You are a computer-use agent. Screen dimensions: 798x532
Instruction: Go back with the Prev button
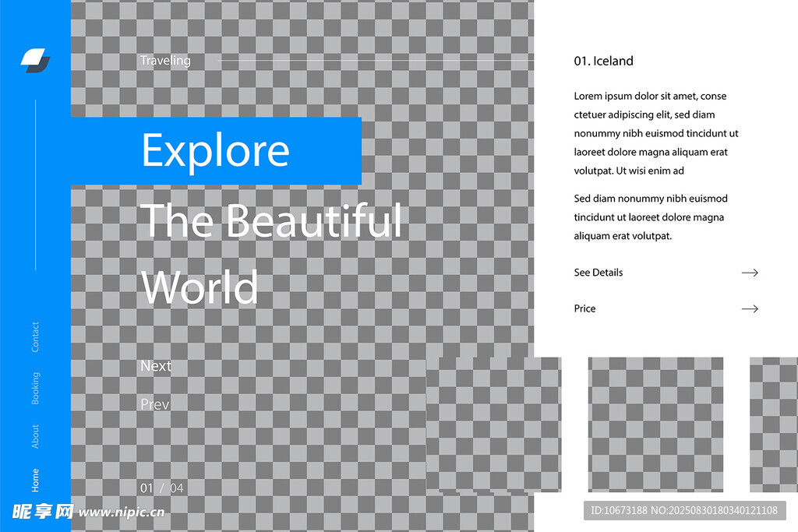tap(154, 404)
